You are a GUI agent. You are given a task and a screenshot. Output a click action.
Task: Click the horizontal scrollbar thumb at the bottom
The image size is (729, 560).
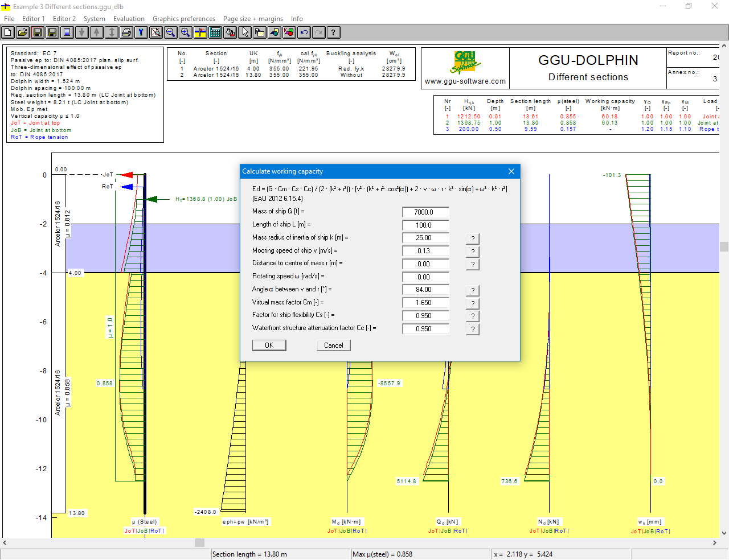point(199,543)
